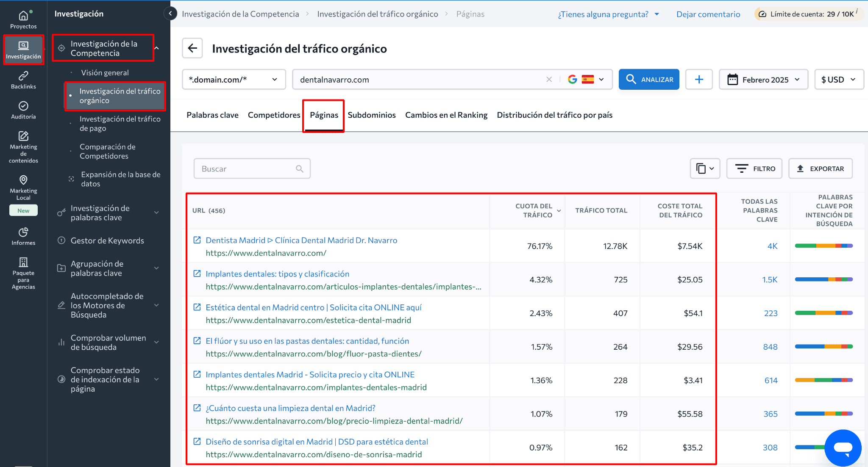Open Expansión de la base de datos
Screen dimensions: 868x467
(x=121, y=179)
